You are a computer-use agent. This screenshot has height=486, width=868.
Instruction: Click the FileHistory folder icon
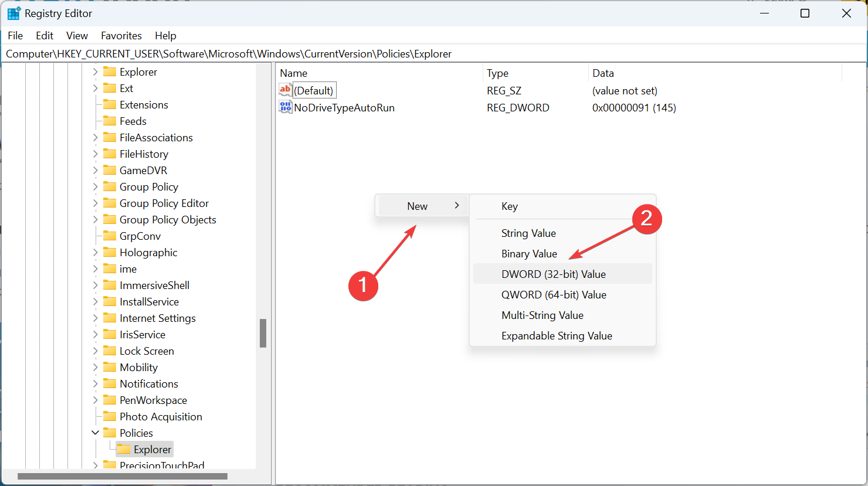pyautogui.click(x=109, y=154)
